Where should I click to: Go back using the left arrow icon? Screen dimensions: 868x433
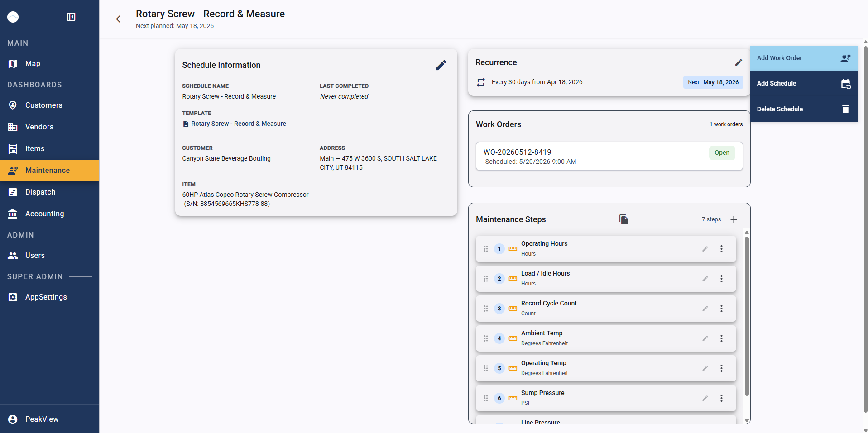pos(120,19)
